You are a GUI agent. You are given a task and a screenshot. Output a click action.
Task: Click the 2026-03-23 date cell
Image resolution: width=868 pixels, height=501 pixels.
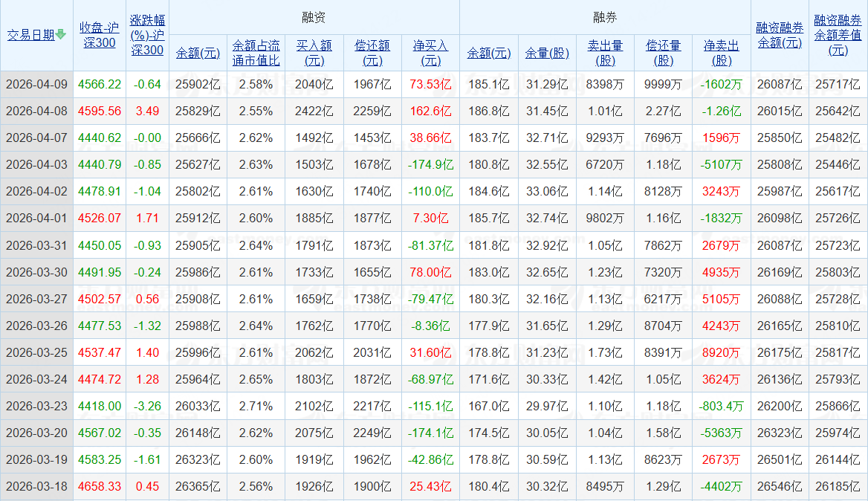pos(36,407)
